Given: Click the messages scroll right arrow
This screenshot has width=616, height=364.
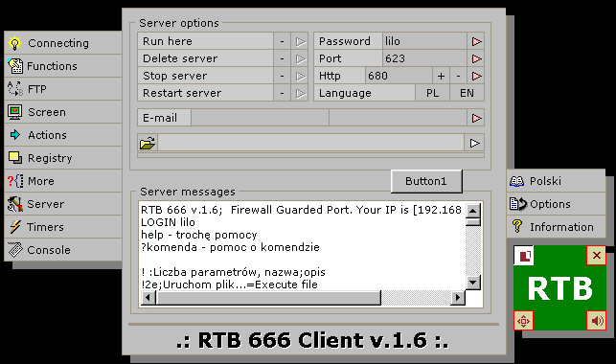Looking at the screenshot, I should tap(457, 298).
